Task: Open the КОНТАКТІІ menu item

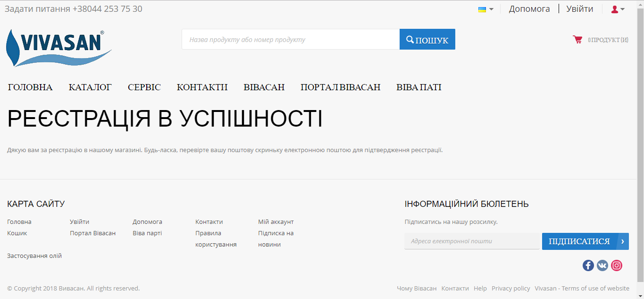Action: coord(202,87)
